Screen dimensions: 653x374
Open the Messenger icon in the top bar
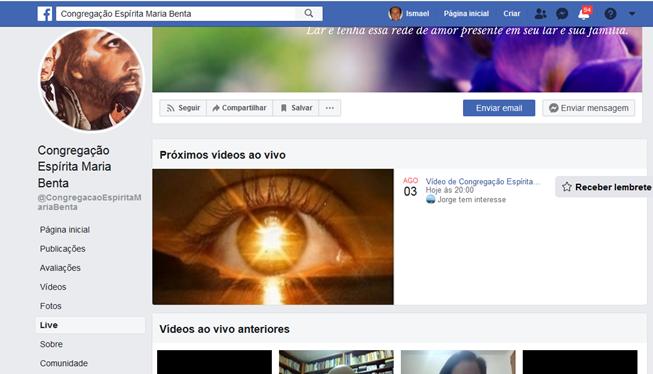pyautogui.click(x=562, y=14)
